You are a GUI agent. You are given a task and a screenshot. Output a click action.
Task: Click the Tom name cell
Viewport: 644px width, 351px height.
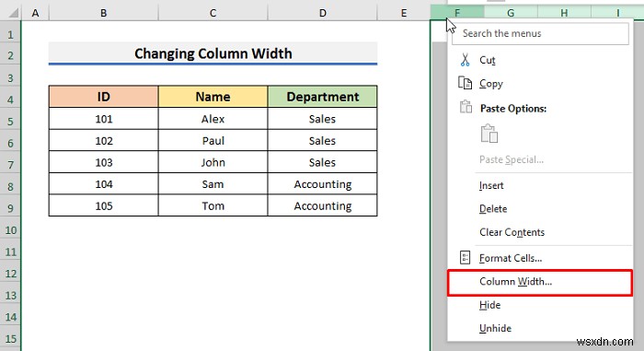[213, 205]
